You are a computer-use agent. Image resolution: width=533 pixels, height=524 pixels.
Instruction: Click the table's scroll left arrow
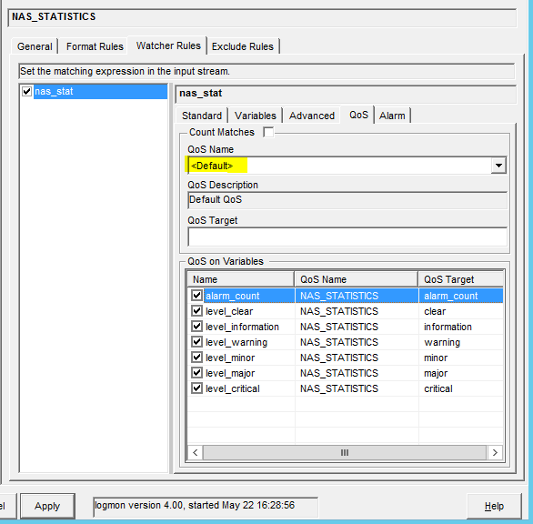195,453
